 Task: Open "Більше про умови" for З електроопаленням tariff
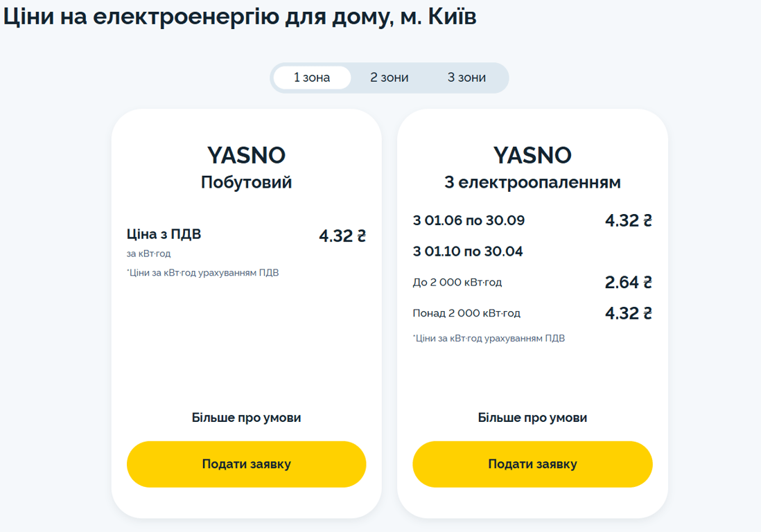point(532,418)
